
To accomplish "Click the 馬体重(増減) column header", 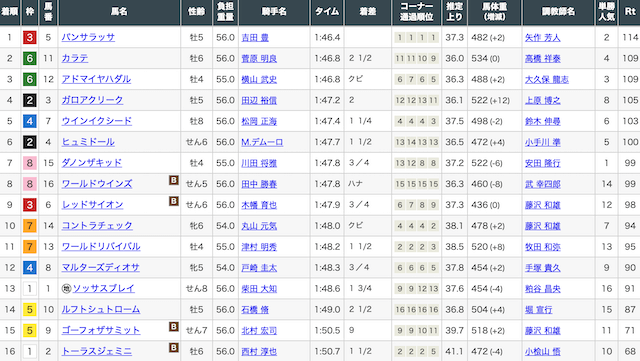I will click(495, 12).
